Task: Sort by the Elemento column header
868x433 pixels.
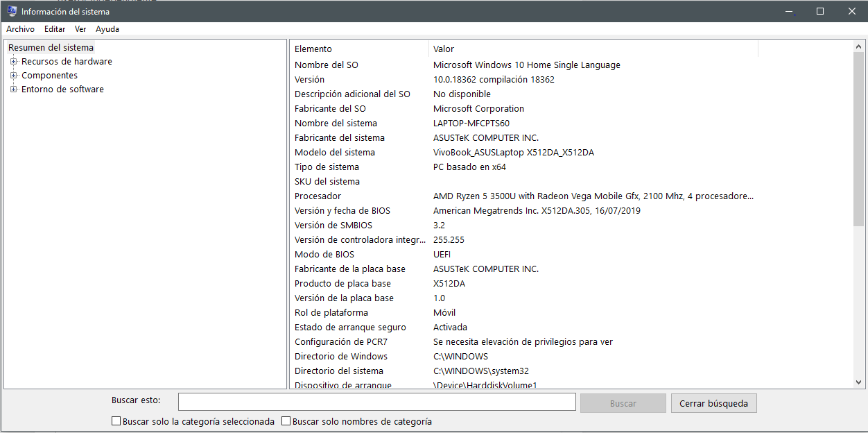Action: pos(359,49)
